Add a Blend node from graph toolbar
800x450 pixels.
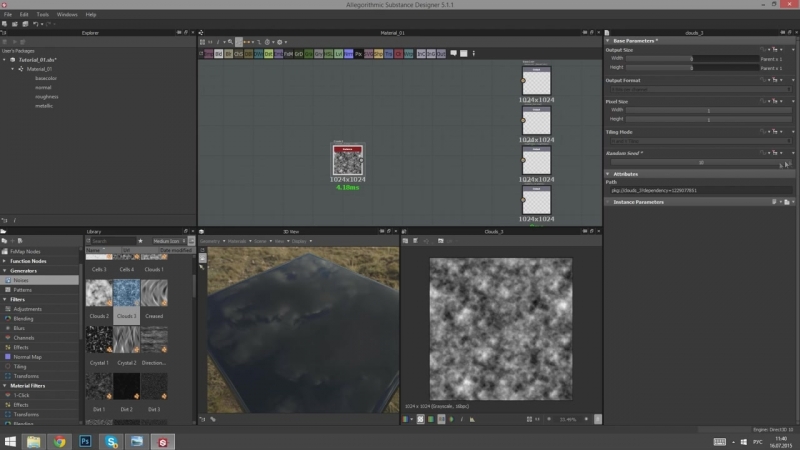coord(218,54)
